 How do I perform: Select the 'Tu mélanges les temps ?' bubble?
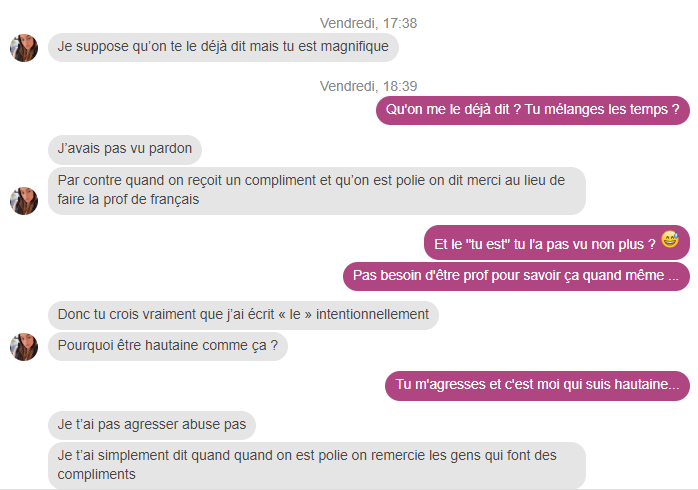(533, 110)
